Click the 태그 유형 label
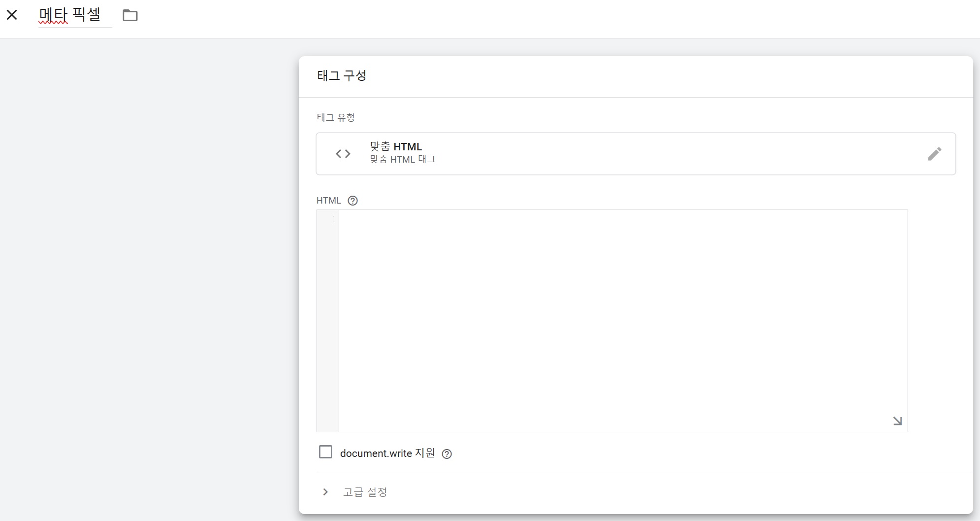Image resolution: width=980 pixels, height=521 pixels. tap(336, 117)
